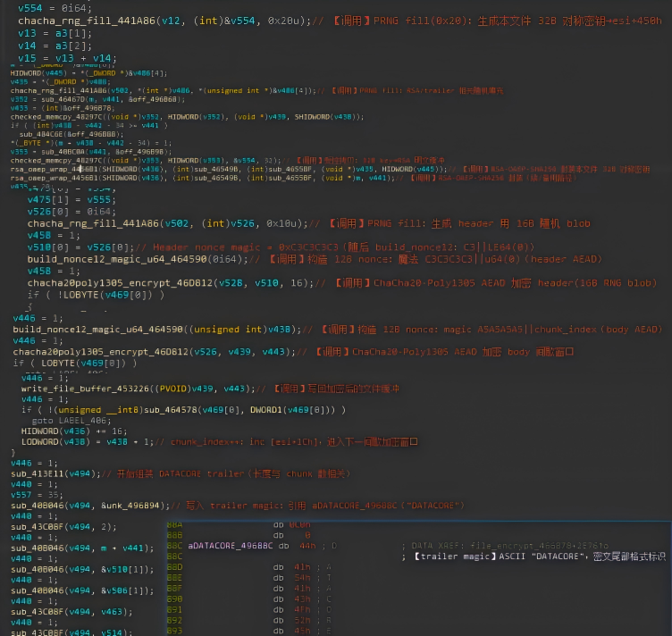This screenshot has height=636, width=672.
Task: Click the DATA XREF file_encrypt_466878 reference
Action: (509, 546)
